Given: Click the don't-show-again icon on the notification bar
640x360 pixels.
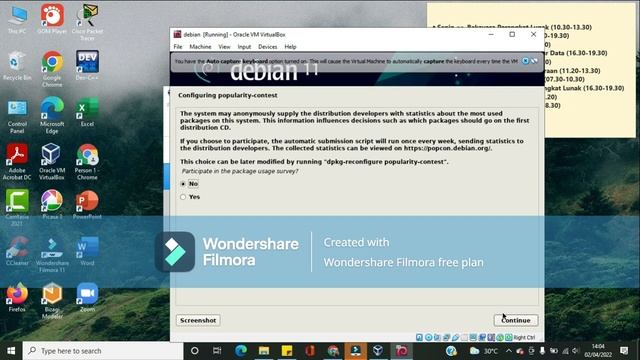Looking at the screenshot, I should [x=534, y=61].
